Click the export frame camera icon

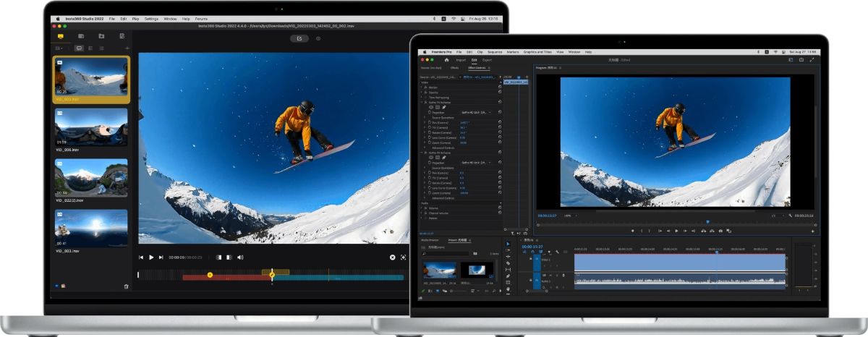coord(721,231)
